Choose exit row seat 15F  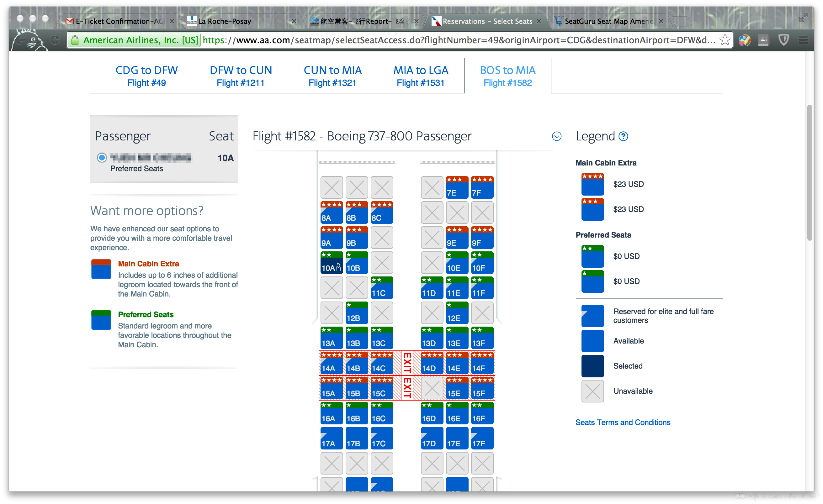point(482,388)
